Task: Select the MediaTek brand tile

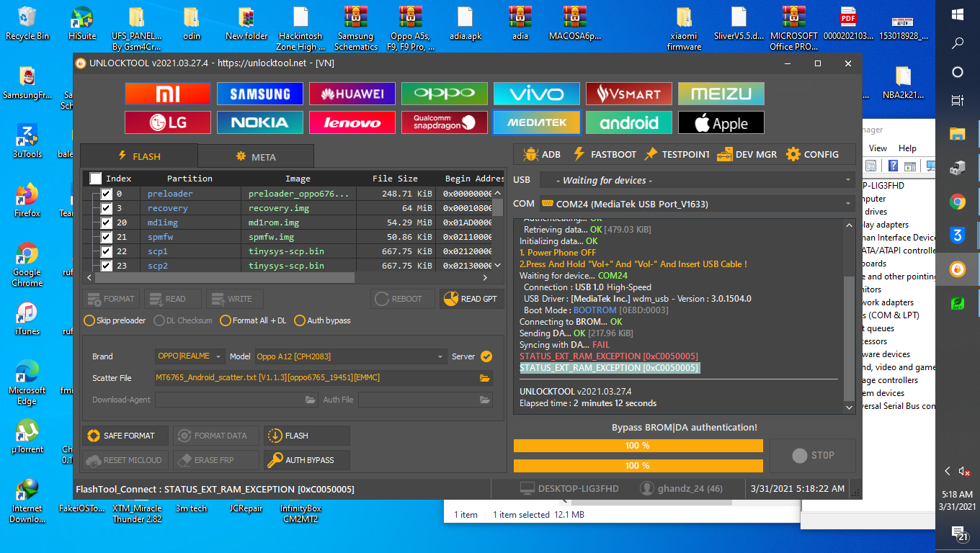Action: 536,122
